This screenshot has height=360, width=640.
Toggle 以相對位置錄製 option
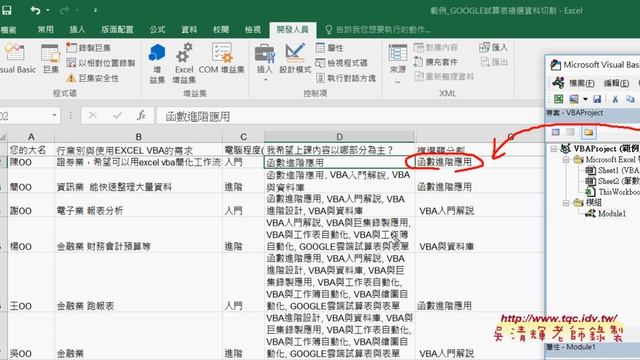point(100,63)
